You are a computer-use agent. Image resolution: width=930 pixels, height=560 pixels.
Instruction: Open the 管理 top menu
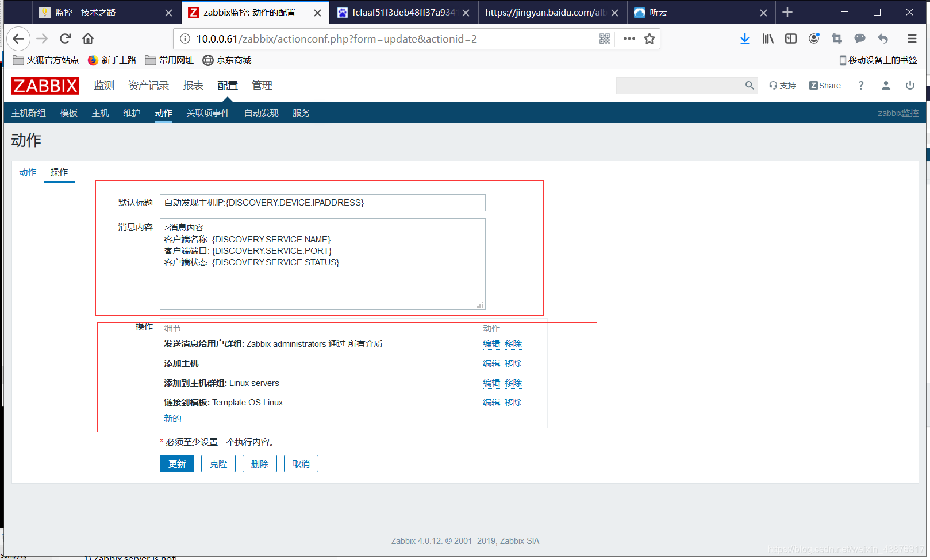pos(262,85)
